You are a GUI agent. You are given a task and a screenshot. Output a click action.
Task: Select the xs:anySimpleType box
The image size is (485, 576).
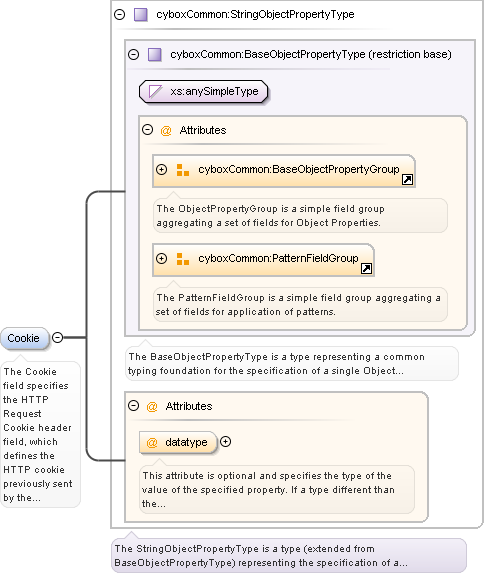click(x=203, y=91)
